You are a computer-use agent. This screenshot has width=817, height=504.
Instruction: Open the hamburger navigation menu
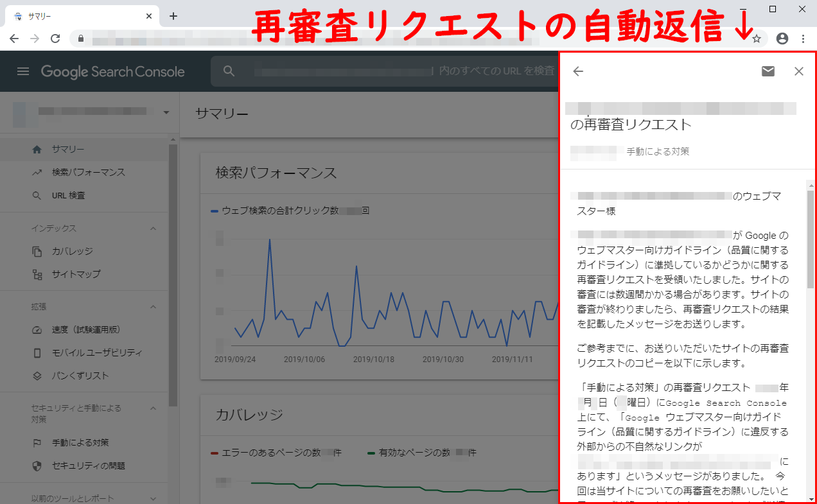pyautogui.click(x=23, y=71)
